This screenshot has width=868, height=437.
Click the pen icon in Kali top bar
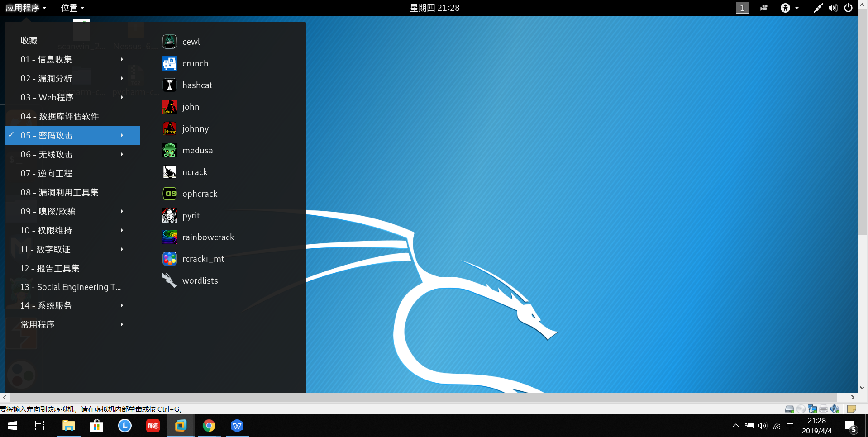pos(818,8)
